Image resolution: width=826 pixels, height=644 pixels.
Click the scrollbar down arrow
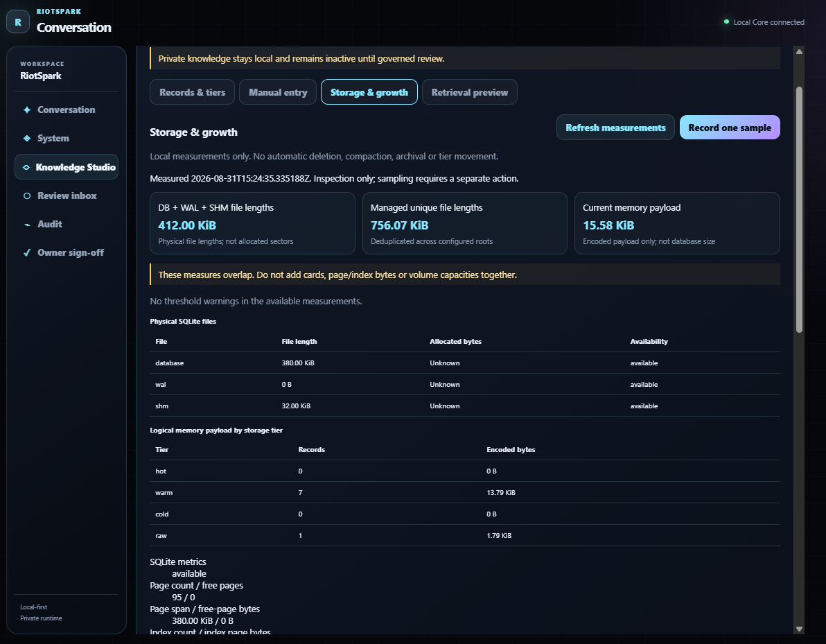tap(799, 629)
